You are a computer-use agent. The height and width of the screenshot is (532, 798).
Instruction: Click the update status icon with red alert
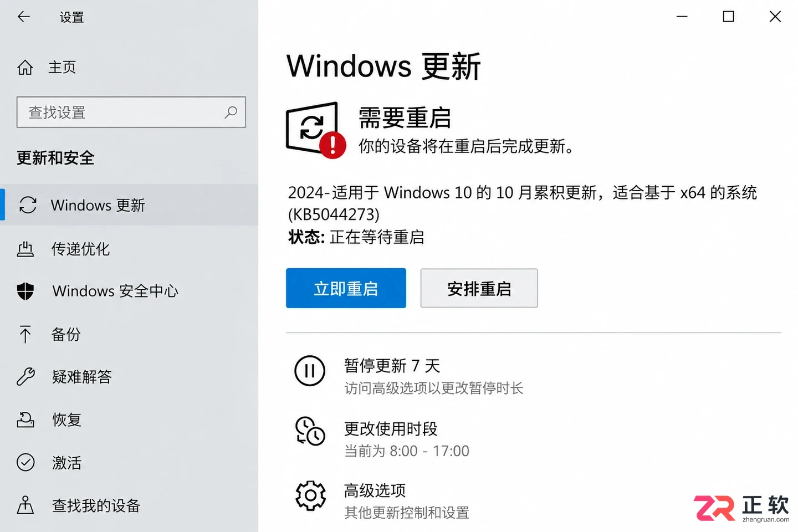[316, 130]
